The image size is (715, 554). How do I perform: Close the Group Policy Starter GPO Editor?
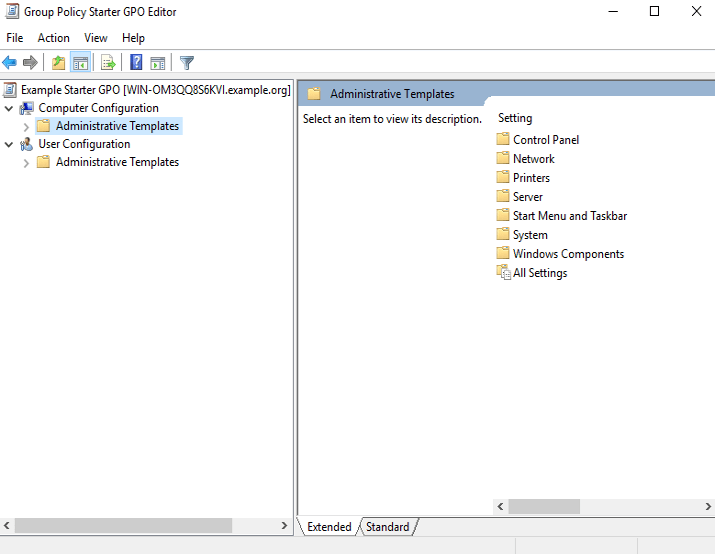tap(696, 11)
